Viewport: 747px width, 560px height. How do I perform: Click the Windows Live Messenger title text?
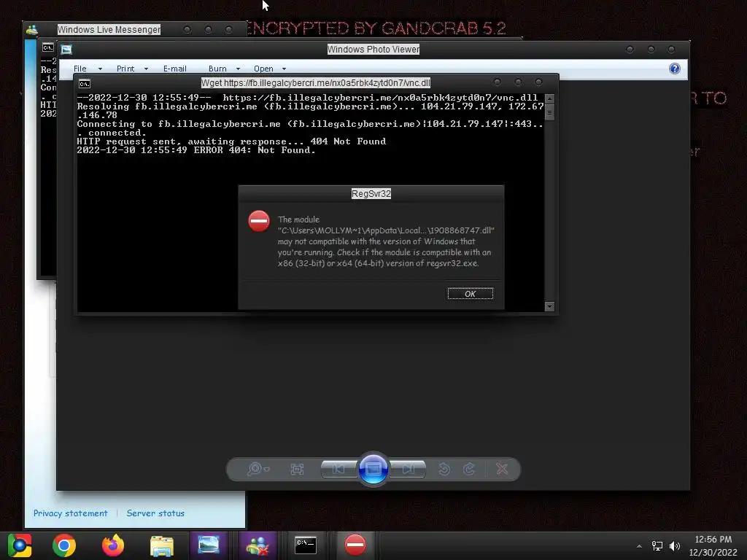(x=109, y=29)
